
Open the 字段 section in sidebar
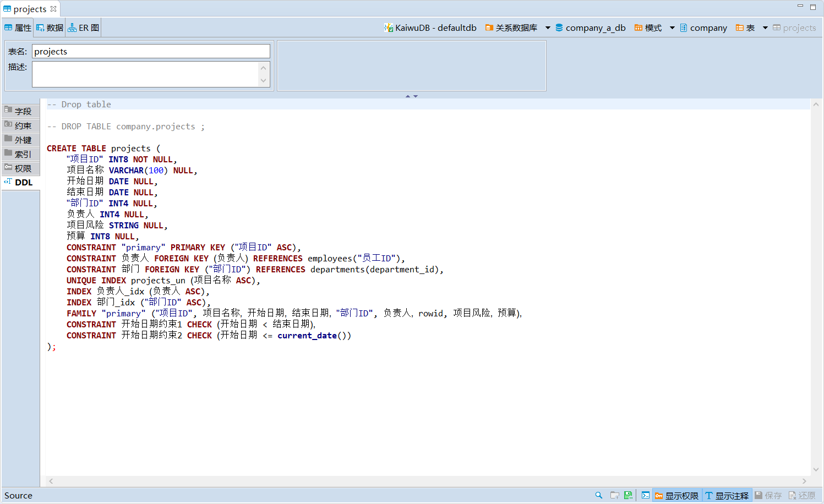pyautogui.click(x=21, y=111)
